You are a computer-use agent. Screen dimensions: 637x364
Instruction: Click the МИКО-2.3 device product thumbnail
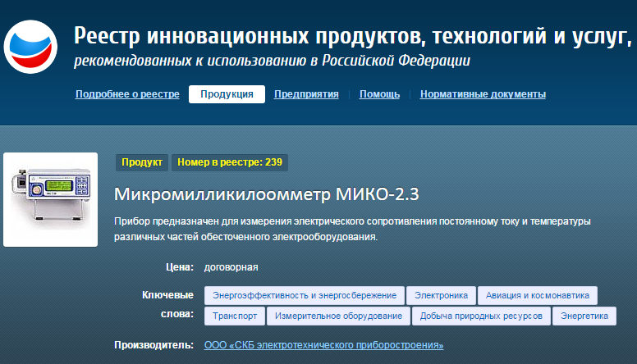coord(50,200)
